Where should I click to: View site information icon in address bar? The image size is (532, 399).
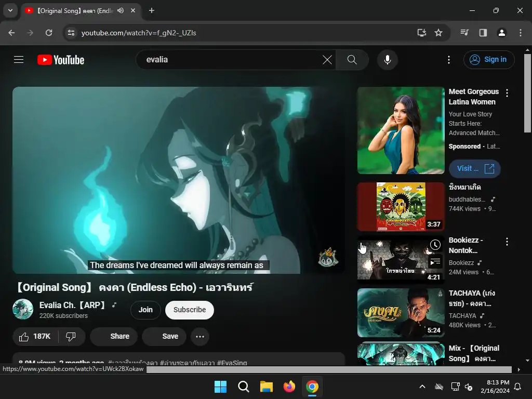(x=71, y=33)
